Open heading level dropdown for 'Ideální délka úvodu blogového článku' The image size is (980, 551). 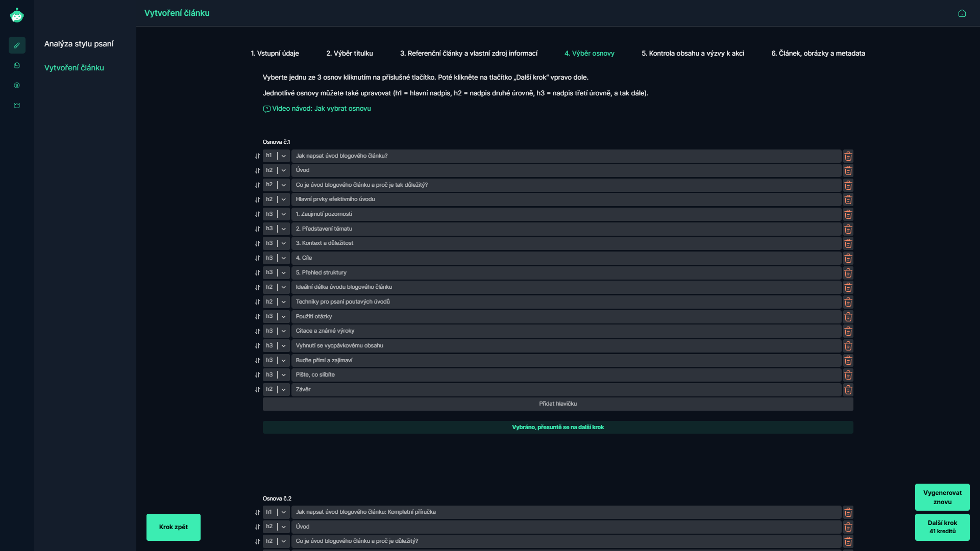tap(276, 287)
